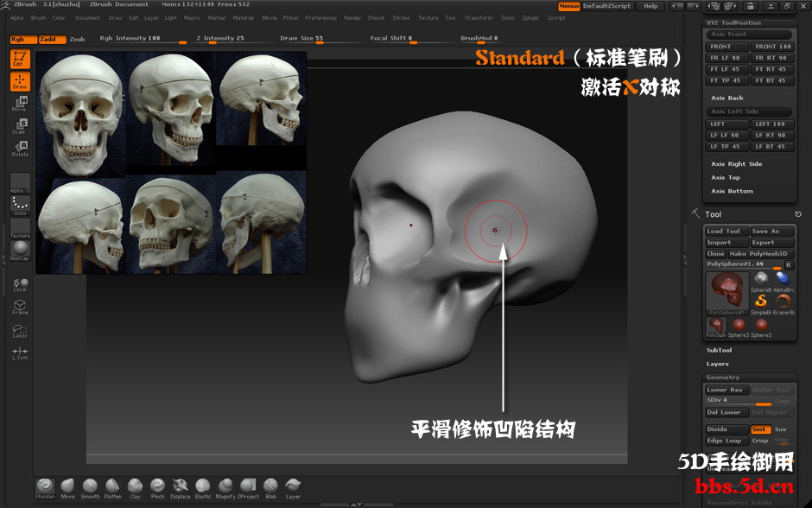Switch to the Move transform tool
This screenshot has height=508, width=812.
[20, 104]
